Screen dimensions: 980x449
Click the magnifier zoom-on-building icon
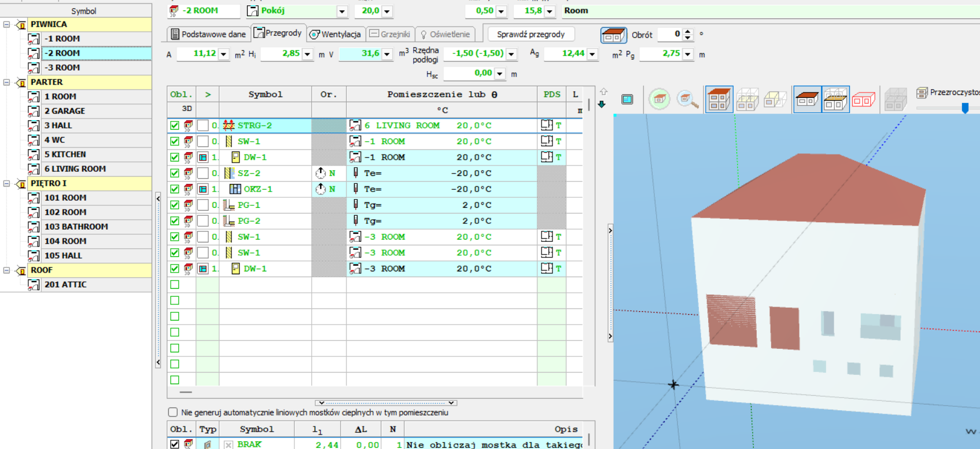687,100
